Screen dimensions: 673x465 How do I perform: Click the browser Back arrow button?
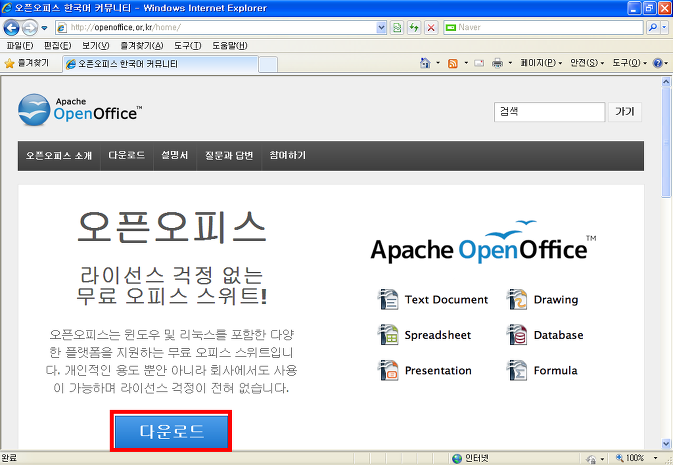[x=12, y=28]
